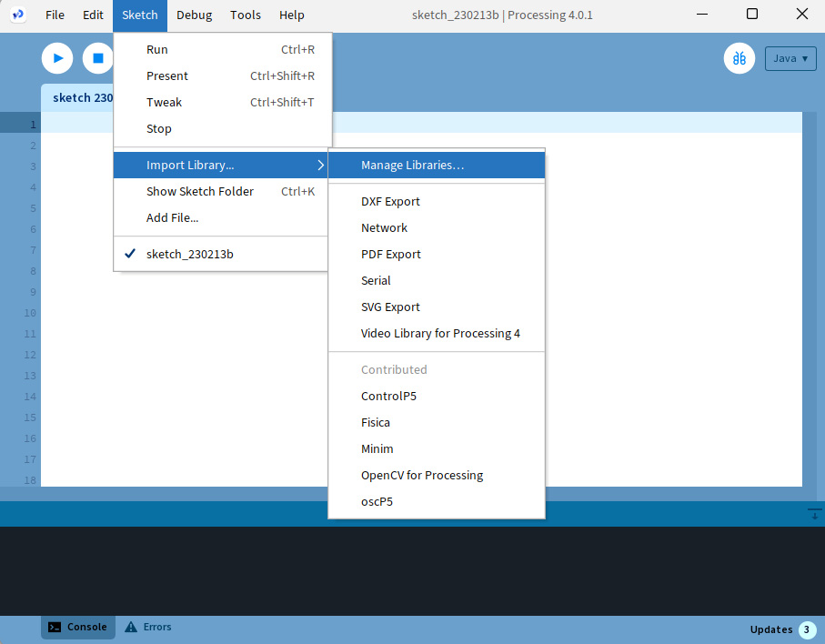The width and height of the screenshot is (825, 644).
Task: Select OpenCV for Processing library
Action: tap(421, 475)
